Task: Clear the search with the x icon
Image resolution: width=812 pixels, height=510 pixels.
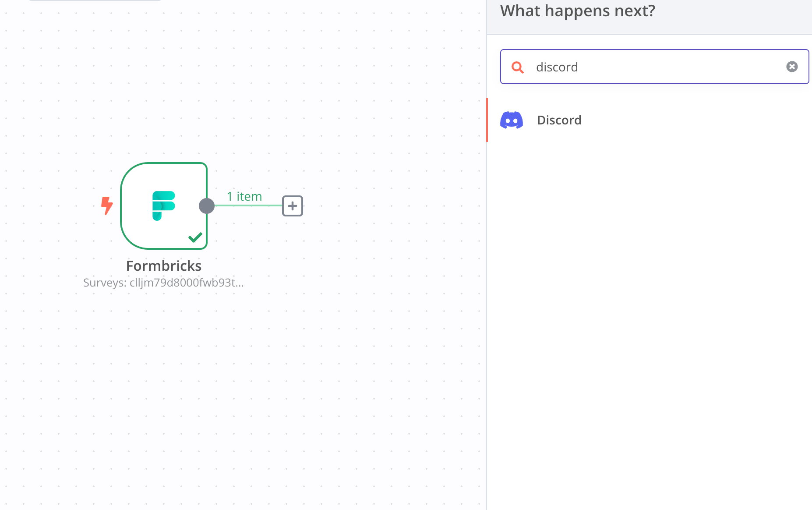Action: point(792,67)
